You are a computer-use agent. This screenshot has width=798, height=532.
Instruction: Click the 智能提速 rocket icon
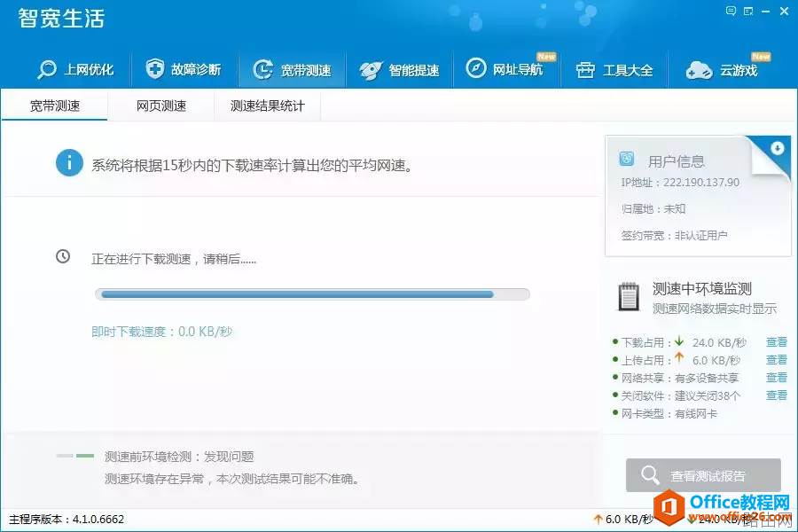tap(371, 70)
